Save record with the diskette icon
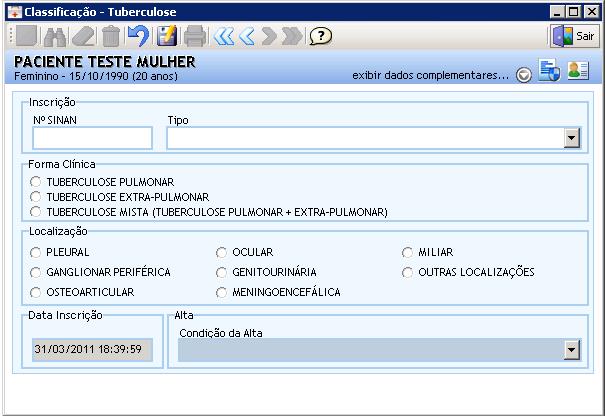This screenshot has width=605, height=416. [167, 36]
